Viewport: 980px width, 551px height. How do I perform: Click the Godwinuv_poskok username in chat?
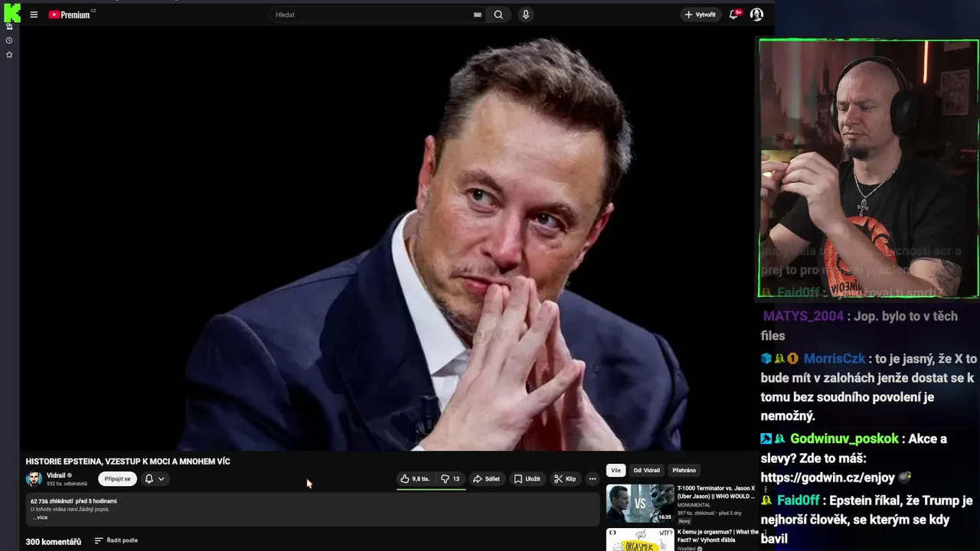click(x=844, y=439)
